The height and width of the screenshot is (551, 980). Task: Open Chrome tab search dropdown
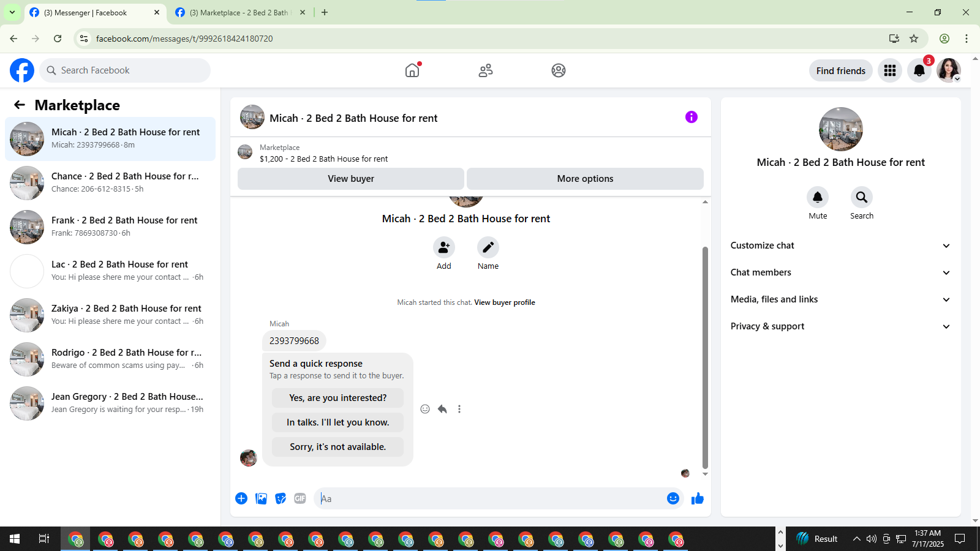(x=12, y=12)
